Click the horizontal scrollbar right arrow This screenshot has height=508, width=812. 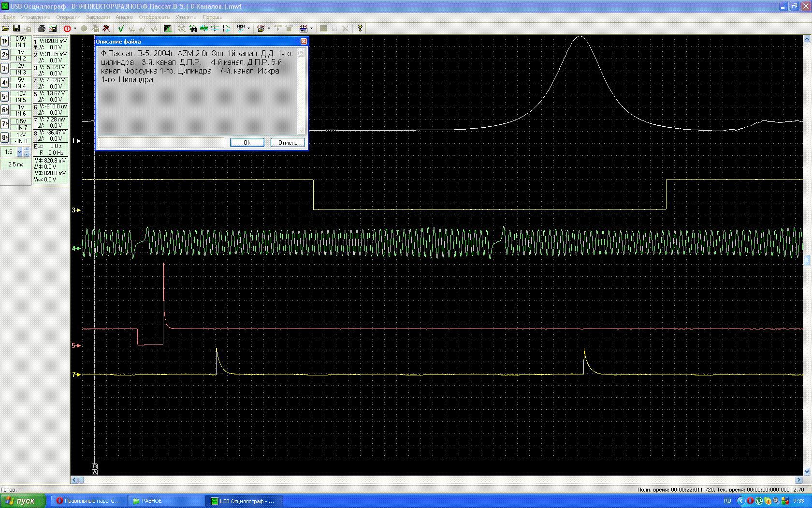(x=798, y=480)
